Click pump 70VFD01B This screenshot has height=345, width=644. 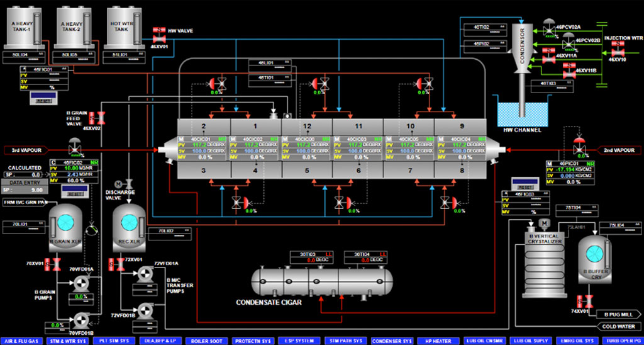coord(80,320)
